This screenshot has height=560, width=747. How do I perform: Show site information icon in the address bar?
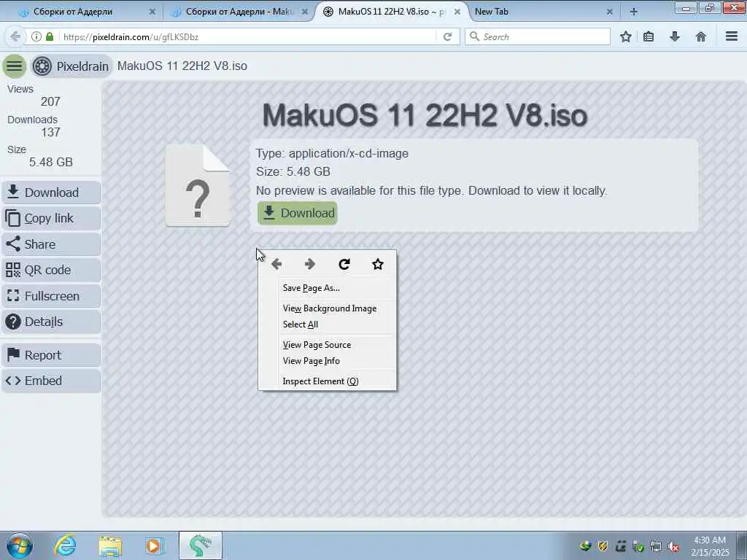pos(36,36)
